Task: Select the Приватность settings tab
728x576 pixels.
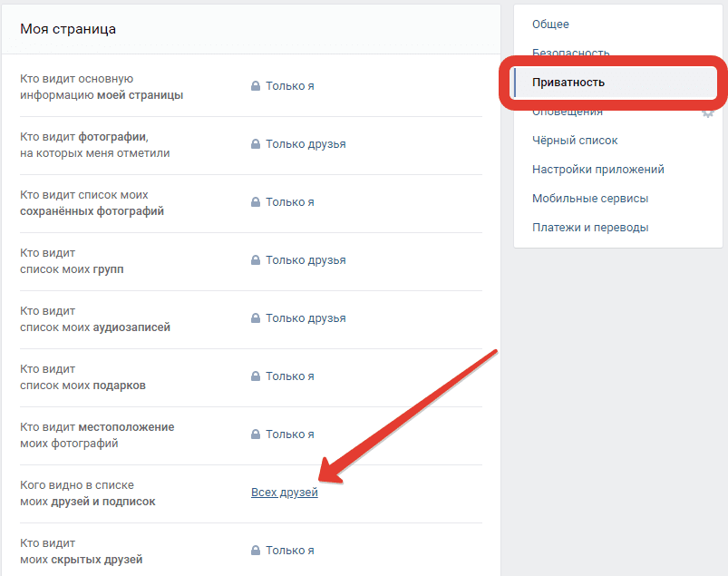Action: tap(568, 83)
